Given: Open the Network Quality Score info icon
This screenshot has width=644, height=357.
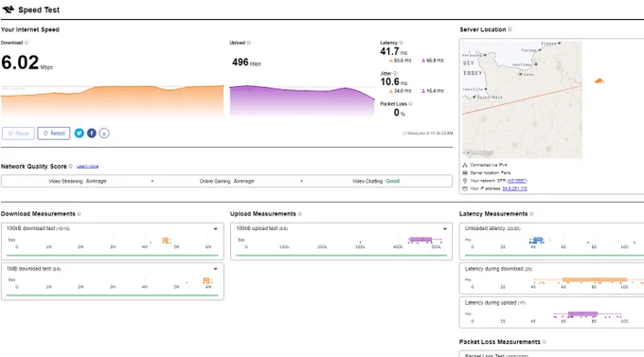Looking at the screenshot, I should (71, 167).
